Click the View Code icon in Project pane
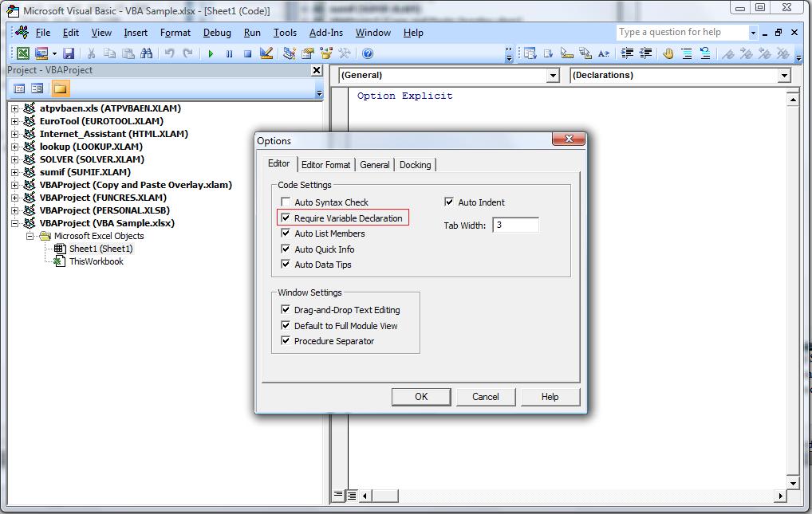812x514 pixels. 19,88
